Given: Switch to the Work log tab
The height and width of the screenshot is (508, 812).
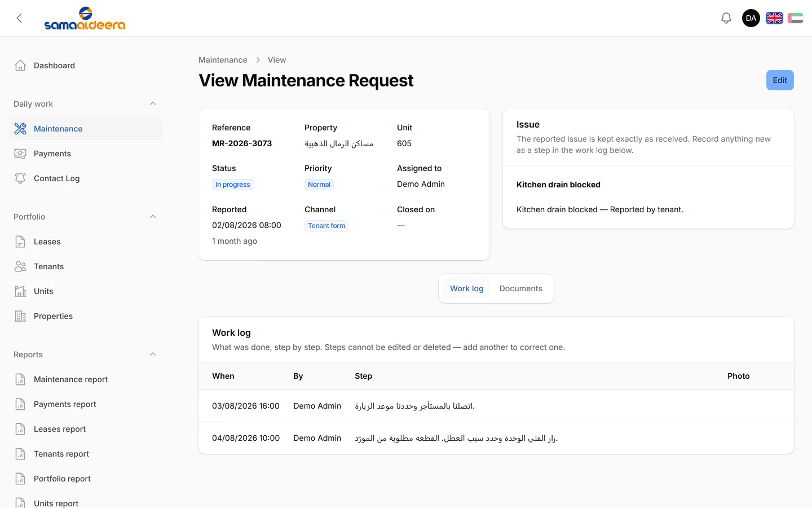Looking at the screenshot, I should coord(467,288).
